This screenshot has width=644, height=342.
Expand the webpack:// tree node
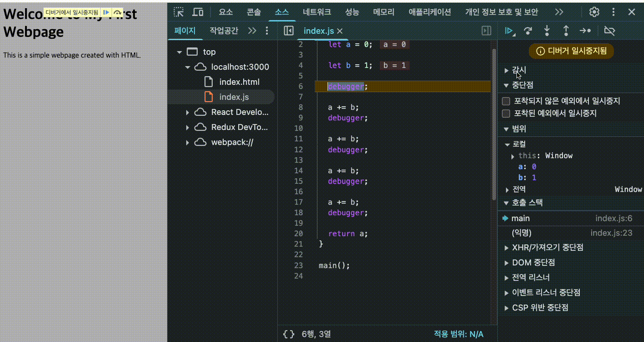[x=187, y=143]
